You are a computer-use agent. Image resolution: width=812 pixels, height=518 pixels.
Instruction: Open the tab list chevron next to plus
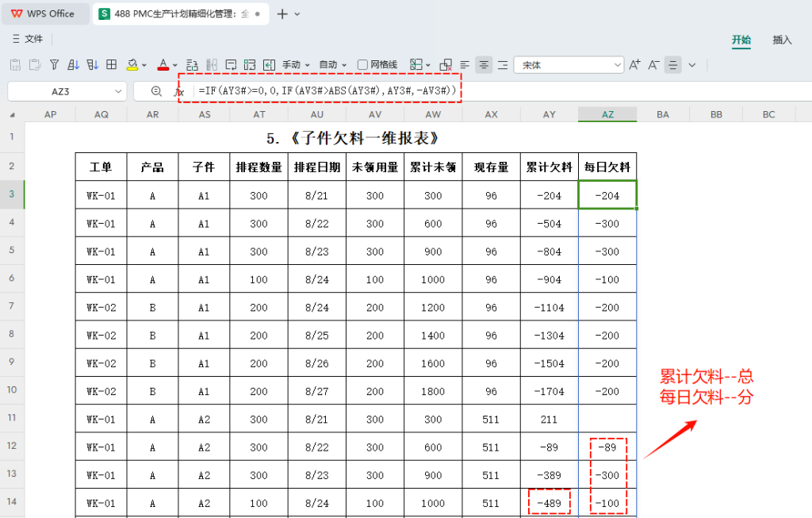pos(297,14)
